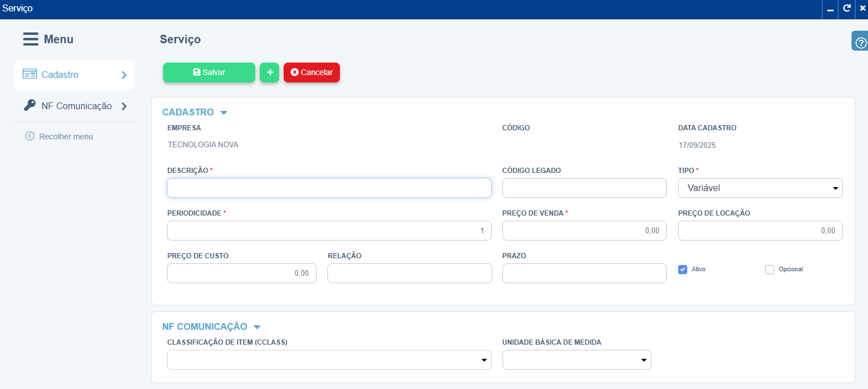Click the Recolher menu arrow icon
This screenshot has height=389, width=868.
pos(30,136)
